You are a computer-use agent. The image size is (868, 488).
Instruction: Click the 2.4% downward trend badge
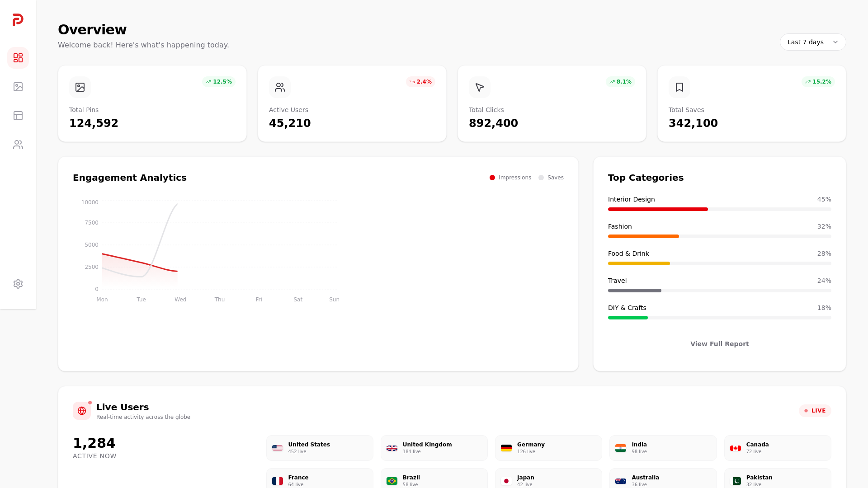click(420, 82)
